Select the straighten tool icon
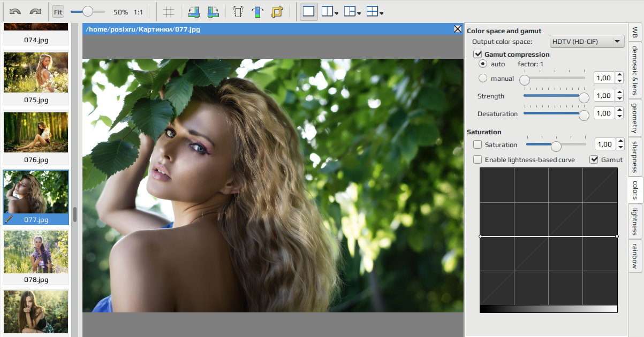The image size is (644, 337). tap(257, 12)
